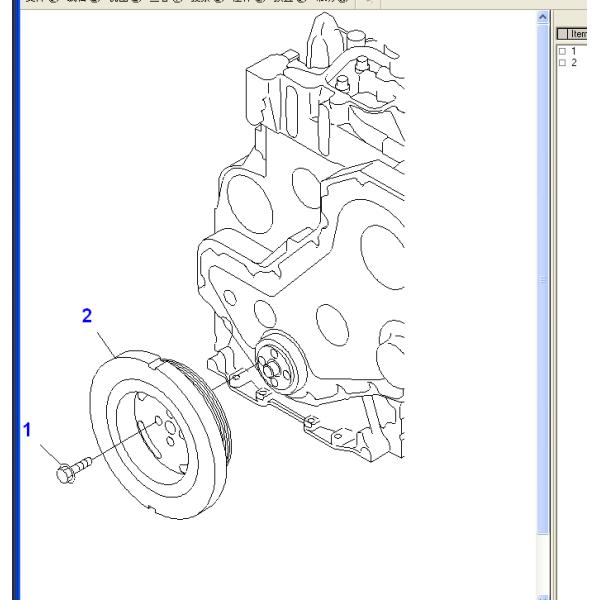Click the splitter between diagram and list

552,300
